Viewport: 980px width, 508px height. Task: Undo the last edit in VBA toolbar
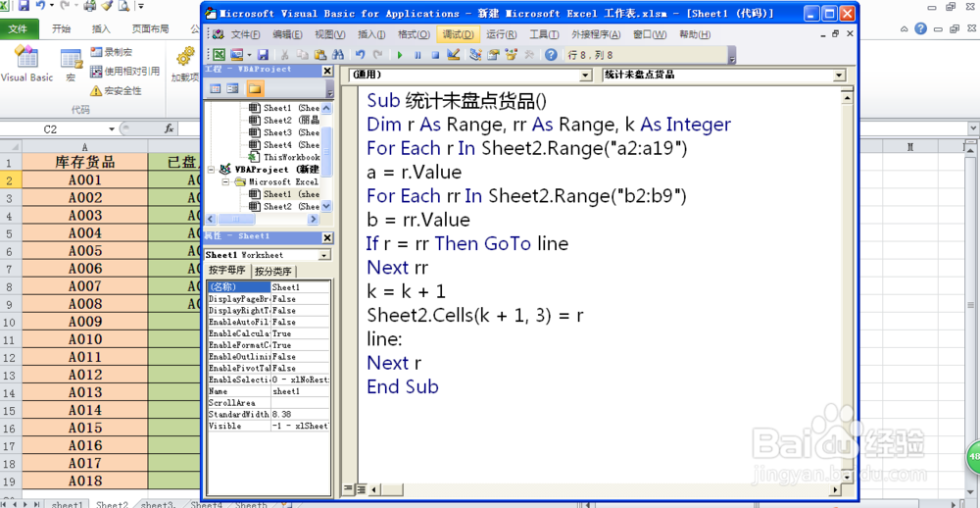pos(360,55)
